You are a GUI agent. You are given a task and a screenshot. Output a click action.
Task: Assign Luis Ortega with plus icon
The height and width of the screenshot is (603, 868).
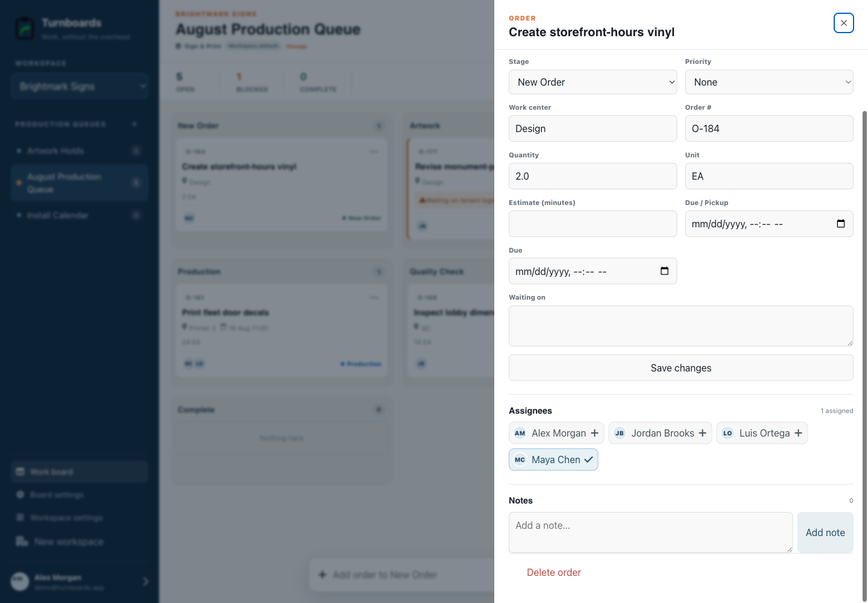(x=798, y=433)
